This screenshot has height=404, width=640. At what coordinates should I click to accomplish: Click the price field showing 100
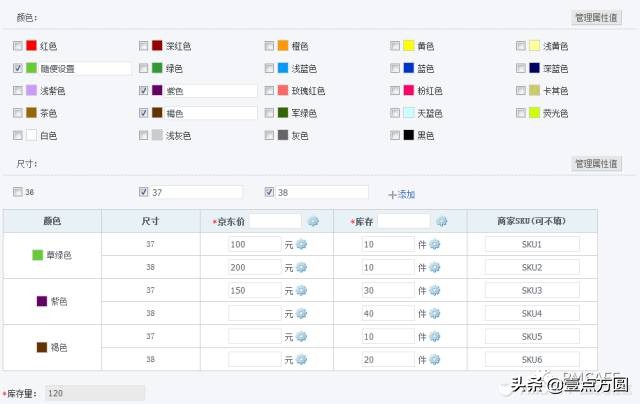click(x=255, y=244)
